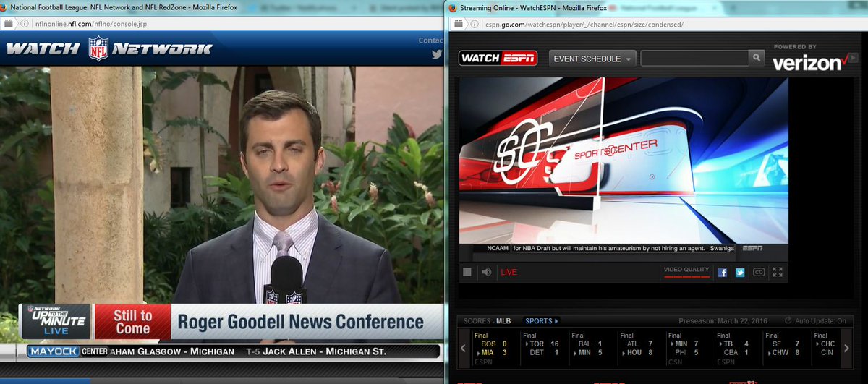Click the Watch NFL Network logo
The image size is (868, 384).
(x=109, y=48)
